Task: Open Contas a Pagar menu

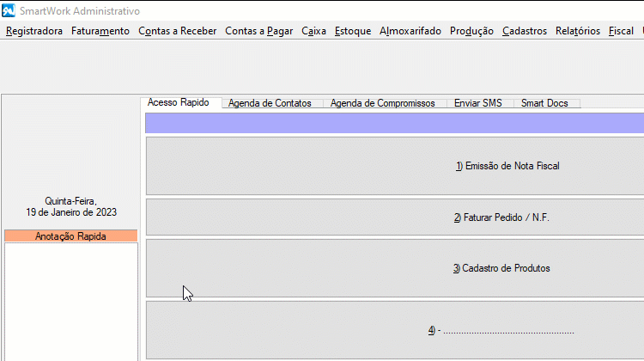Action: pos(258,31)
